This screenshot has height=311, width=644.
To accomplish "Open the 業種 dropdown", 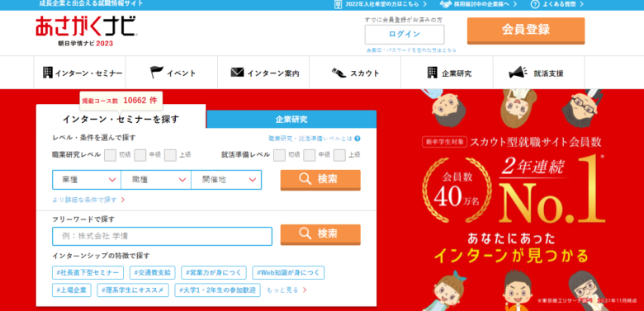I will pos(87,180).
